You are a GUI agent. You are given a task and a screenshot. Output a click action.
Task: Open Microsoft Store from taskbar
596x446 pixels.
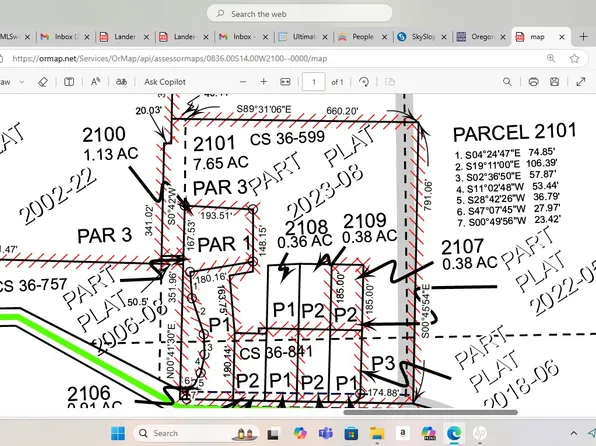(x=351, y=433)
